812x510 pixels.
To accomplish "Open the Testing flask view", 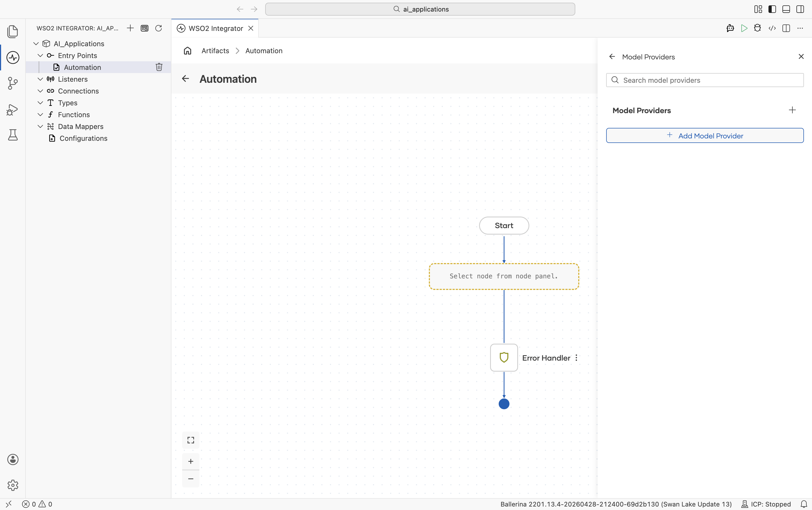I will coord(12,135).
